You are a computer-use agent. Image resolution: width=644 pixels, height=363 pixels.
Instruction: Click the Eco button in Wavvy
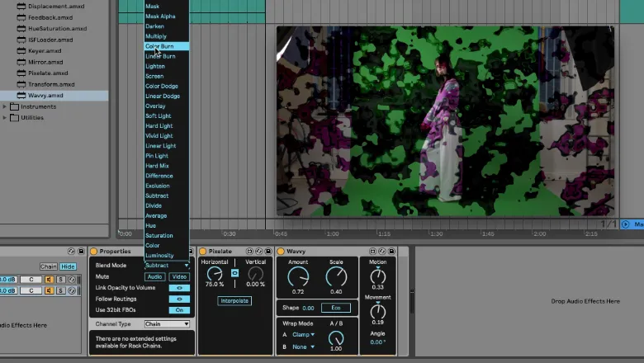point(335,308)
